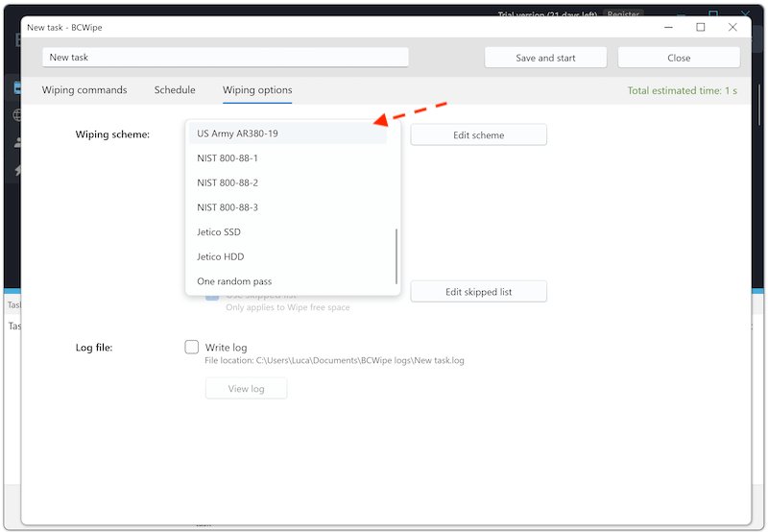
Task: Toggle the Use skipped list checkbox
Action: [x=212, y=297]
